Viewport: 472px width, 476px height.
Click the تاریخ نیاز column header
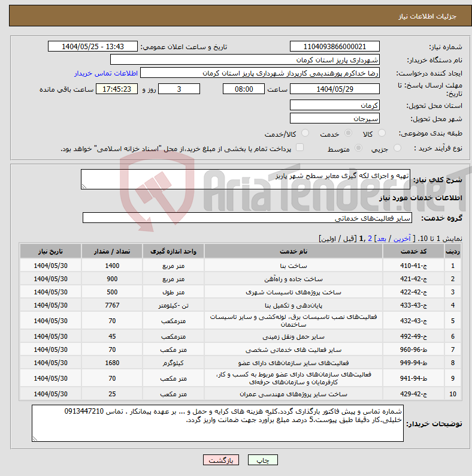50,251
